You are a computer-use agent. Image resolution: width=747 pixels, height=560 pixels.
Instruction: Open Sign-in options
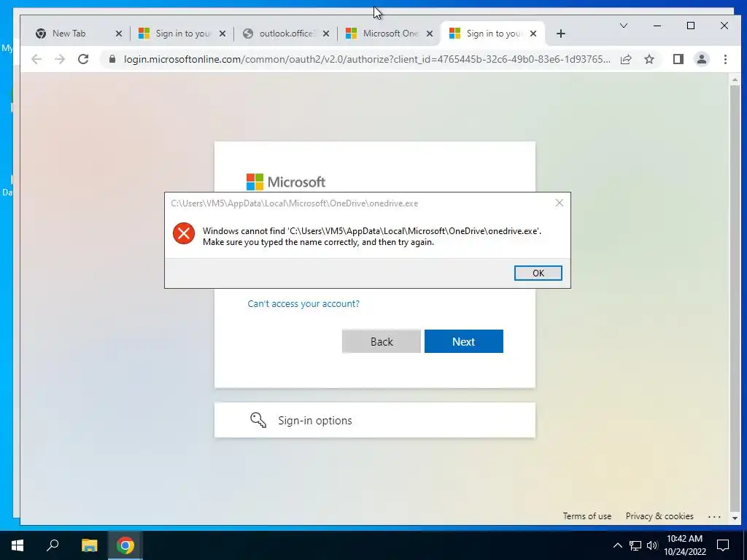(x=375, y=420)
